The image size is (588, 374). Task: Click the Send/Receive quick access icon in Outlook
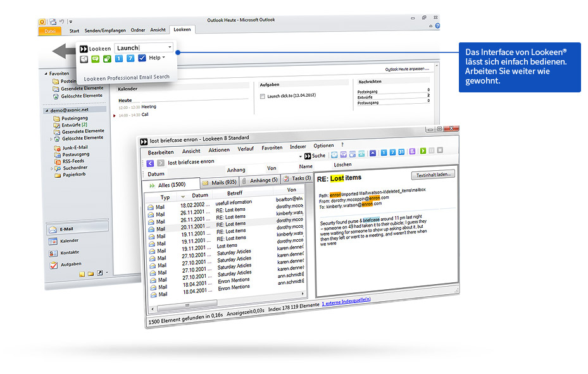coord(53,22)
